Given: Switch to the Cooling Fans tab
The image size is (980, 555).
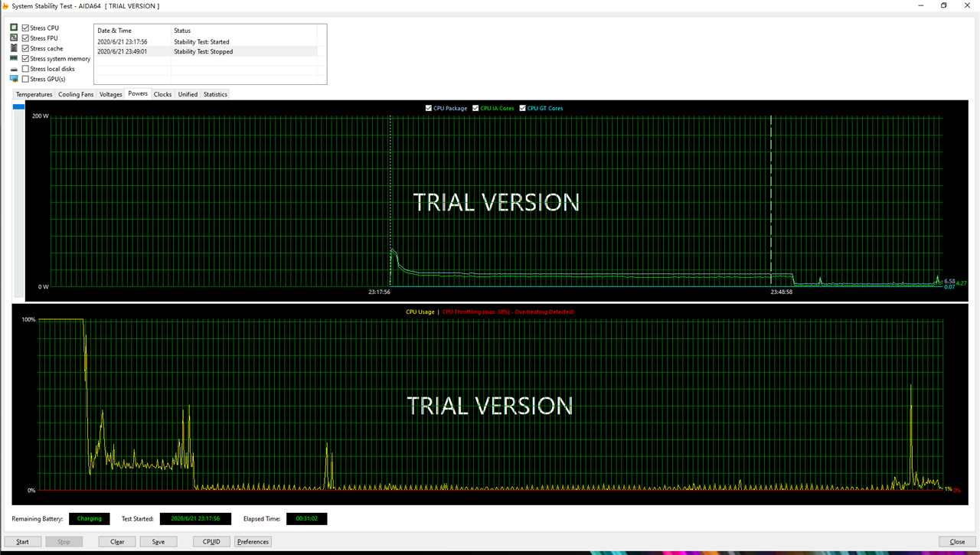Looking at the screenshot, I should tap(76, 94).
